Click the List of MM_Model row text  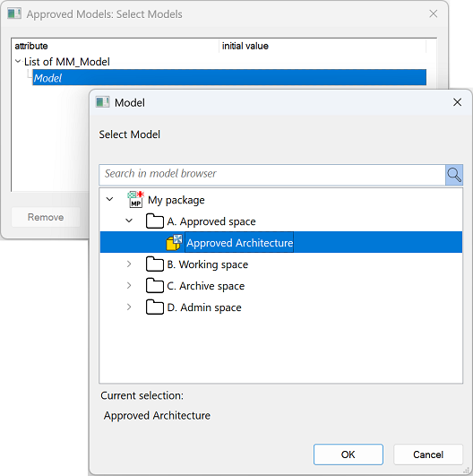pyautogui.click(x=67, y=62)
